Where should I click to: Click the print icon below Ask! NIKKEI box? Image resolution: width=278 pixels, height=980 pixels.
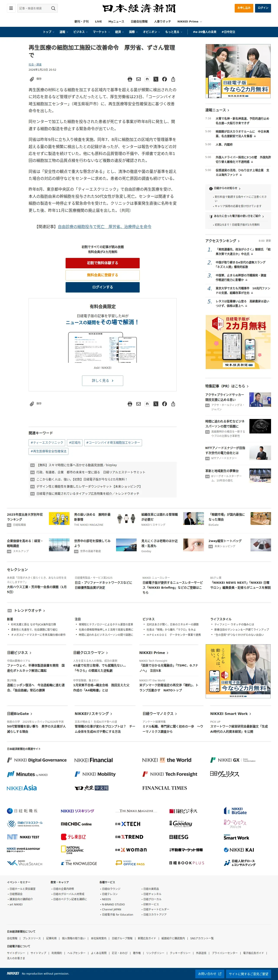click(x=130, y=404)
